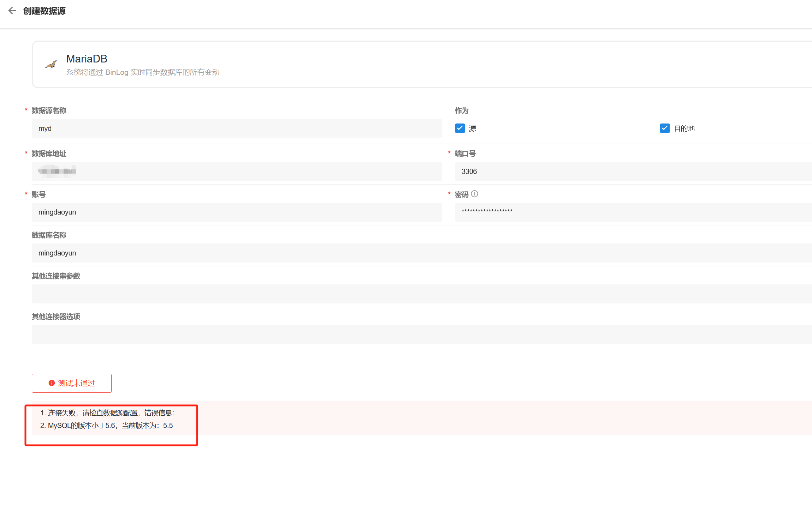Click the 其他连接器选项 input field

[x=420, y=335]
